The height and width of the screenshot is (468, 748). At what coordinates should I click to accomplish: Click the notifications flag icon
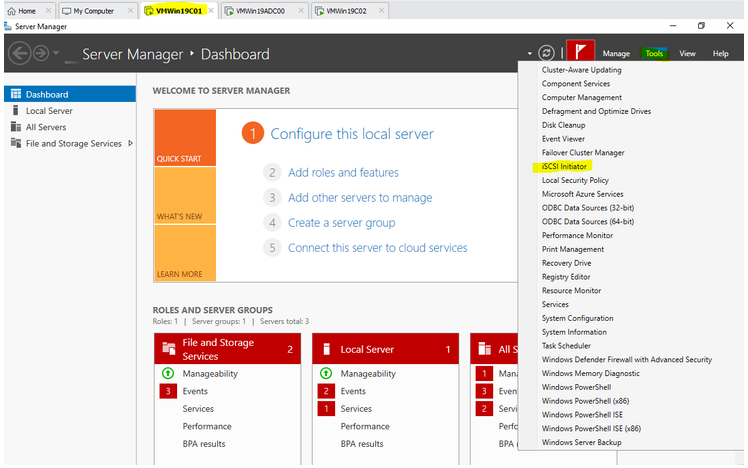pos(580,53)
